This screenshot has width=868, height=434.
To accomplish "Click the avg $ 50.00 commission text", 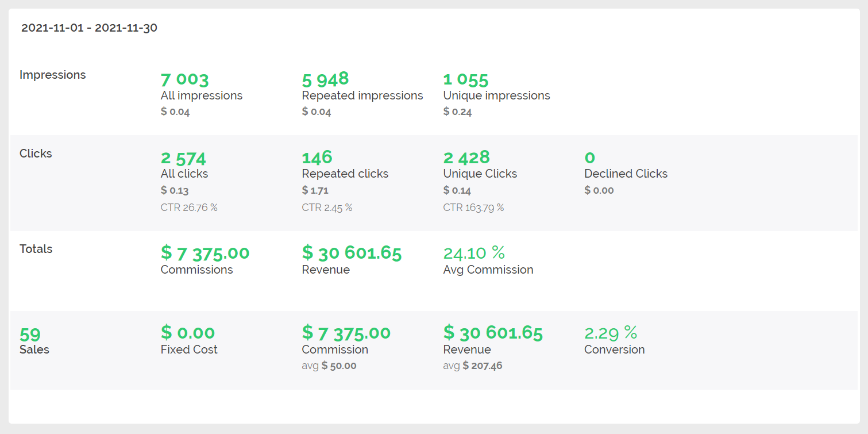I will [329, 366].
